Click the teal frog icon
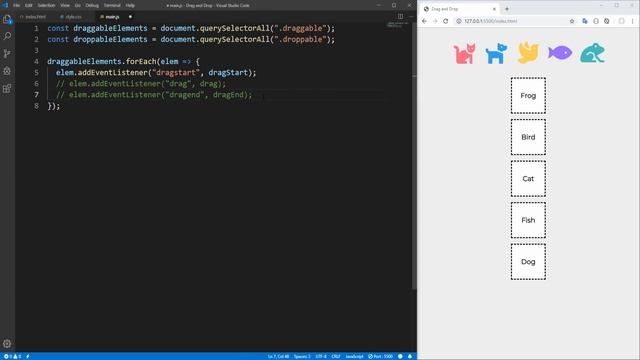The height and width of the screenshot is (360, 640). coord(592,53)
